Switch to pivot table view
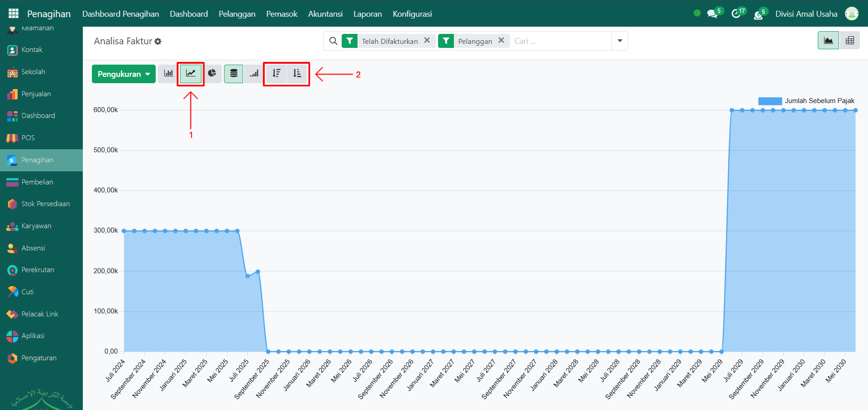 [x=849, y=41]
